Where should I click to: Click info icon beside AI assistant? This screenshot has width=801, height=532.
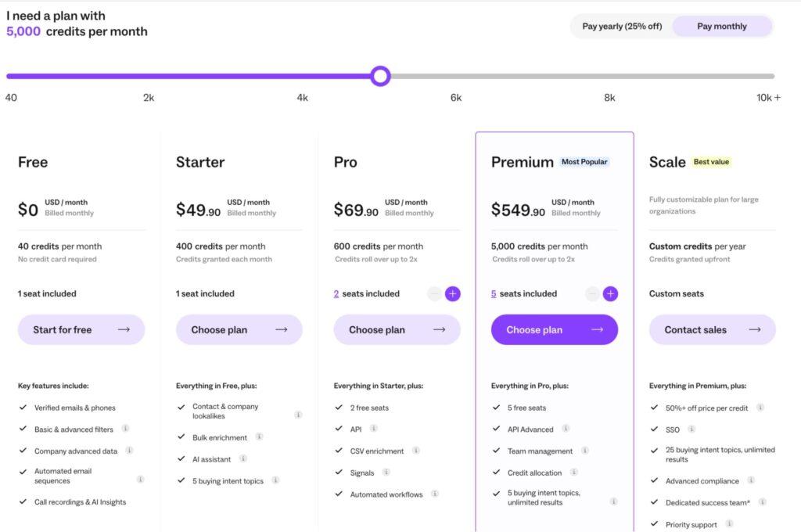243,458
